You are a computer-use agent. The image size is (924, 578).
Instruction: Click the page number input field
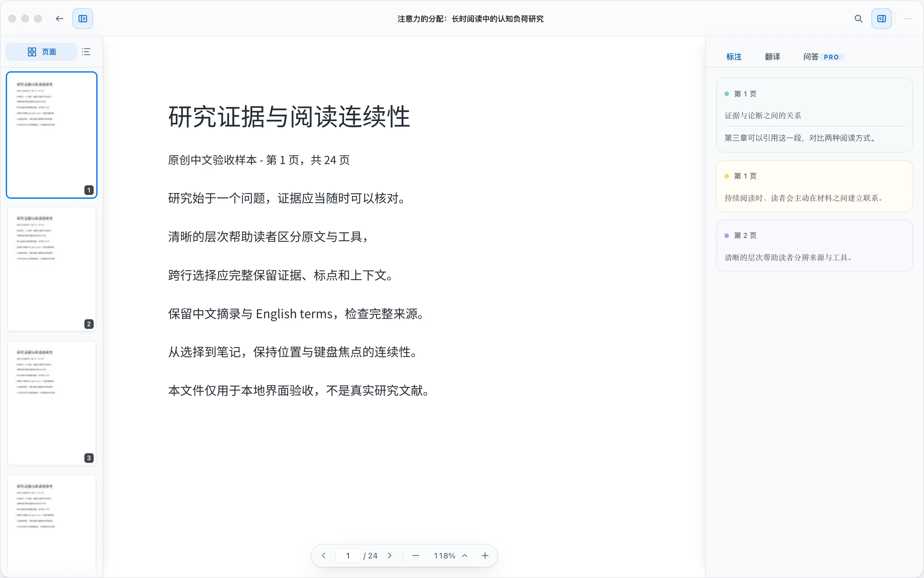coord(348,556)
